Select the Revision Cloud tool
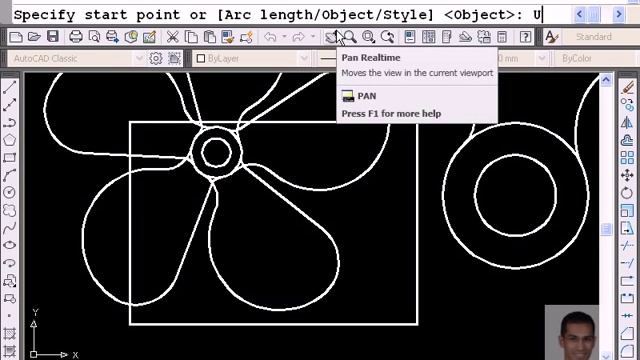This screenshot has height=360, width=640. (9, 210)
